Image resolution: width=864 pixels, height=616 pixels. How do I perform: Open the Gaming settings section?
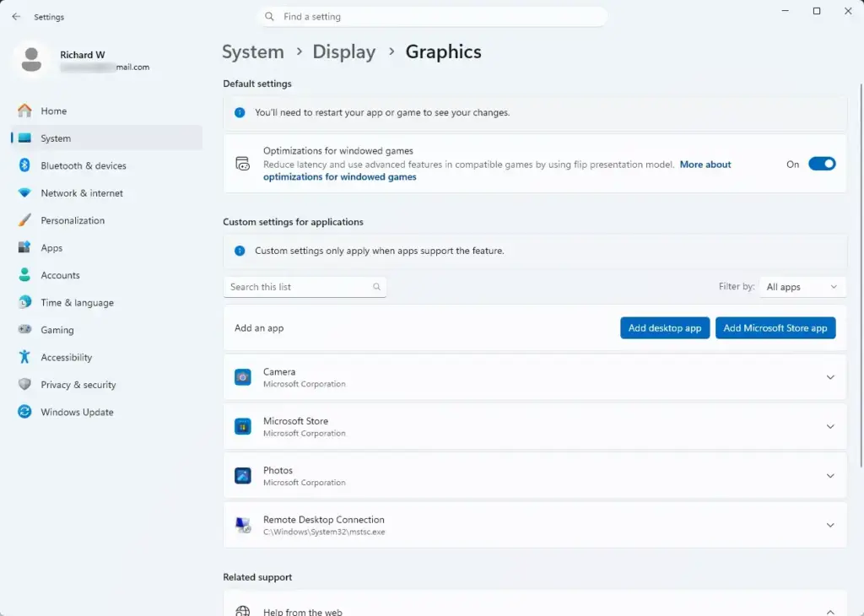[x=107, y=329]
